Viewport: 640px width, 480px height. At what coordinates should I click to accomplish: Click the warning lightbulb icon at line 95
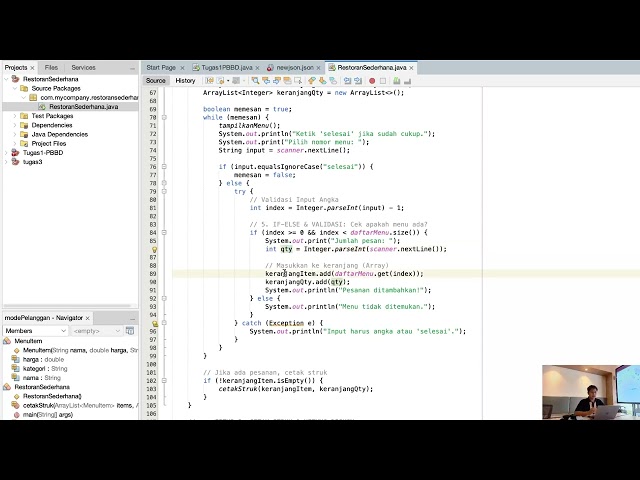click(155, 323)
